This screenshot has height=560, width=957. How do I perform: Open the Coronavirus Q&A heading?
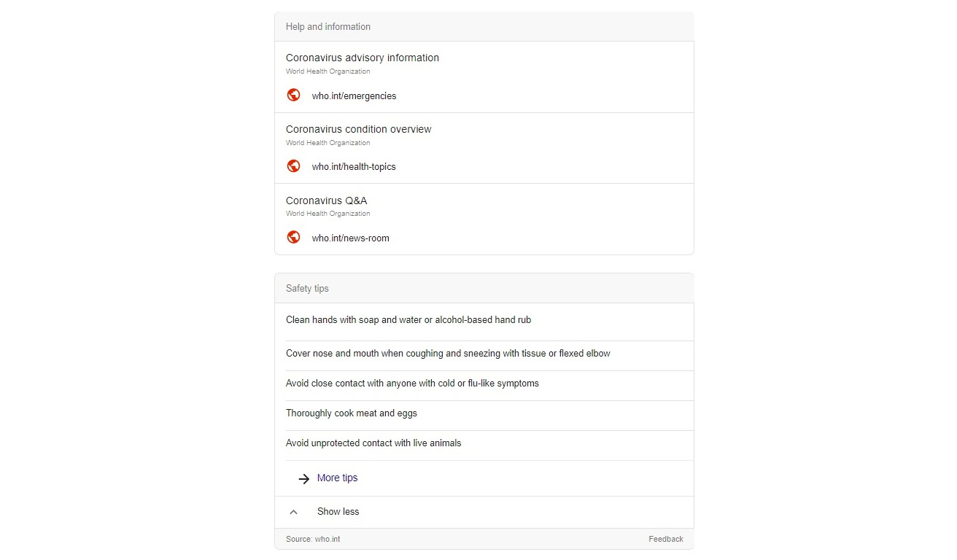[326, 201]
